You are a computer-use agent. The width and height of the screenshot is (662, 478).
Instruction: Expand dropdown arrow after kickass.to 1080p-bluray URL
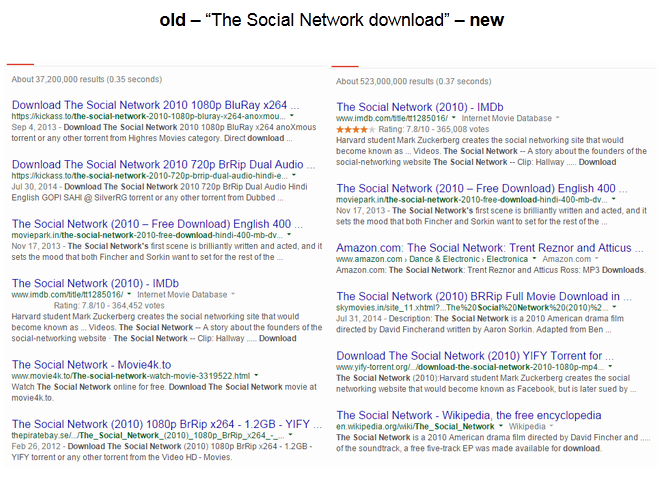(292, 115)
